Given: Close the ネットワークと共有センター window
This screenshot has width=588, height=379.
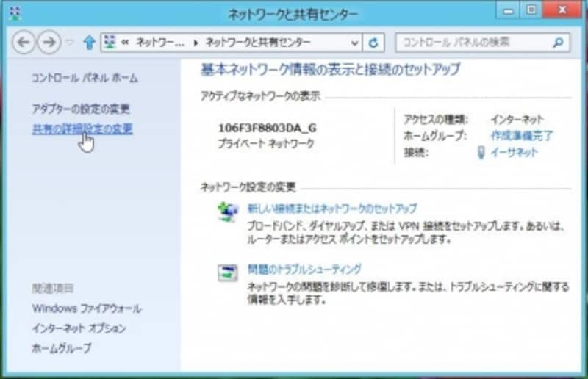Looking at the screenshot, I should pos(562,10).
